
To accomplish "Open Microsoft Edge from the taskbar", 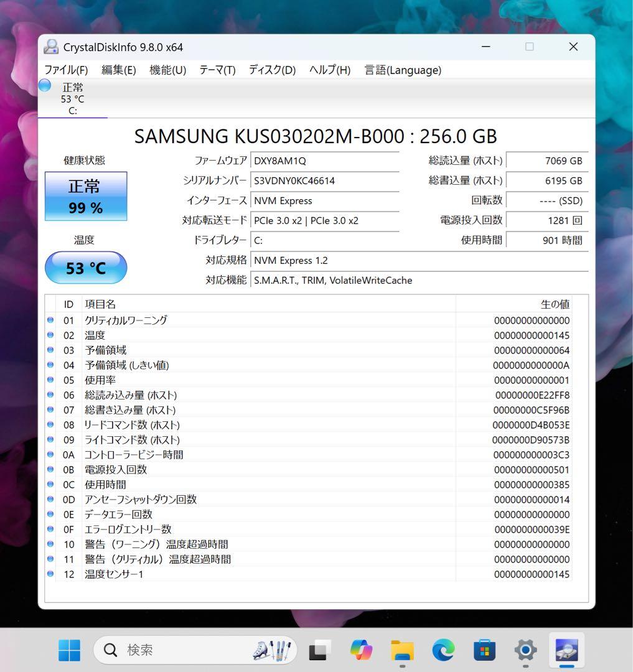I will [443, 650].
